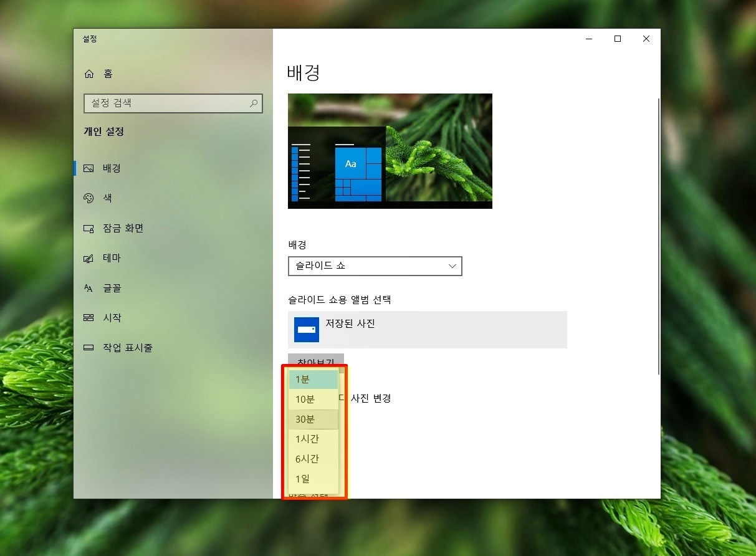Select 1분 from interval list
Image resolution: width=756 pixels, height=556 pixels.
point(313,379)
